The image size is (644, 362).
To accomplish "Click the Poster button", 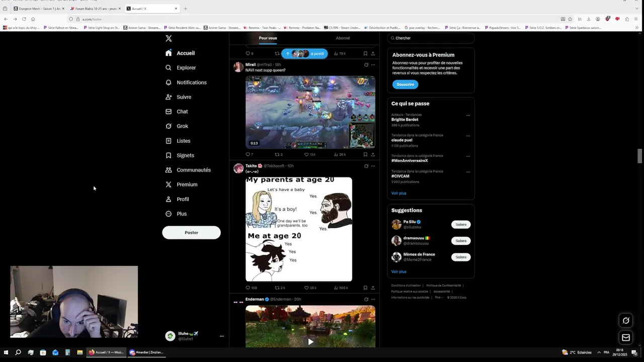I will pyautogui.click(x=191, y=232).
